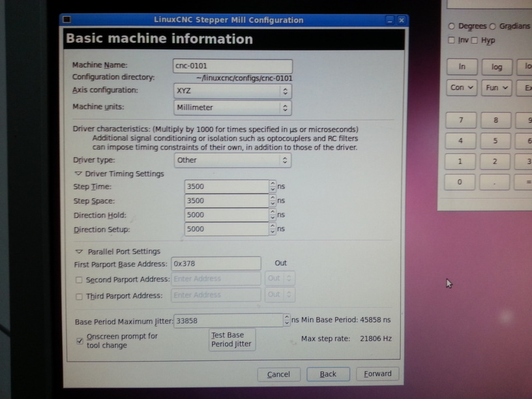The height and width of the screenshot is (399, 532).
Task: Click the Step Space value field
Action: click(227, 201)
